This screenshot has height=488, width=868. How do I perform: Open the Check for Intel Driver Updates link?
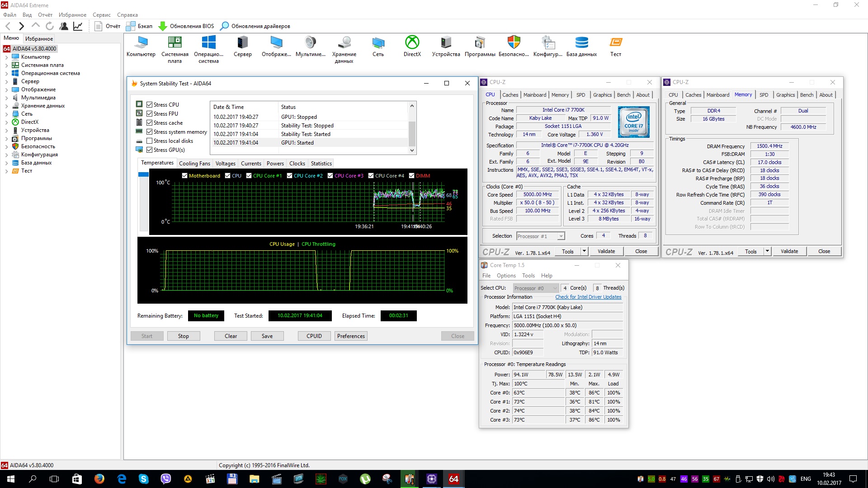click(x=588, y=297)
